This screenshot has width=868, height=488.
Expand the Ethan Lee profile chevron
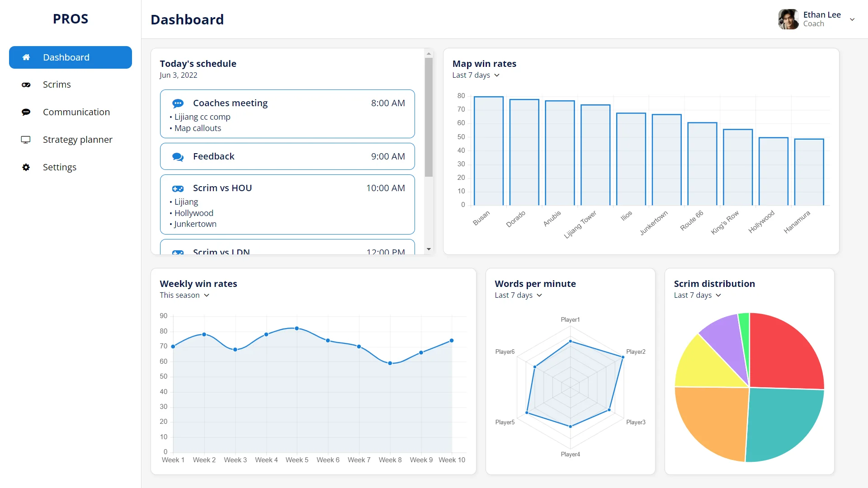853,19
